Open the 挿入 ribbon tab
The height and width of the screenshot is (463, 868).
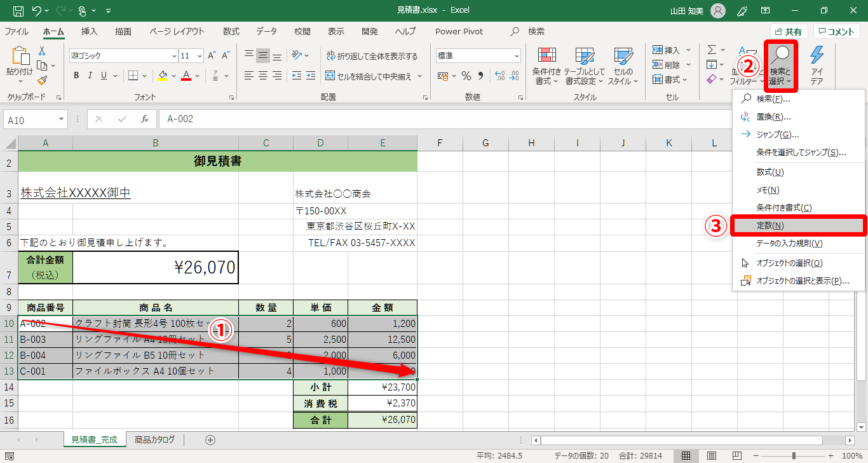click(x=90, y=31)
